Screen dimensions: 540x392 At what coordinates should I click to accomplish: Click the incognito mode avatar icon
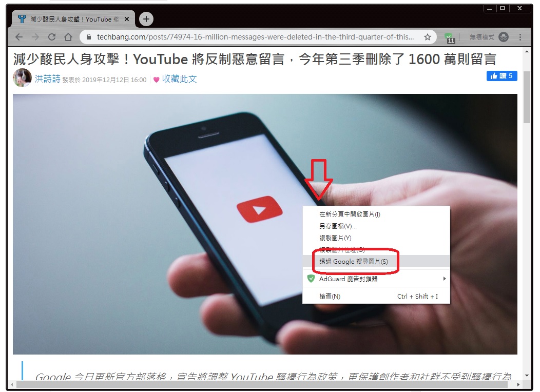(x=504, y=37)
